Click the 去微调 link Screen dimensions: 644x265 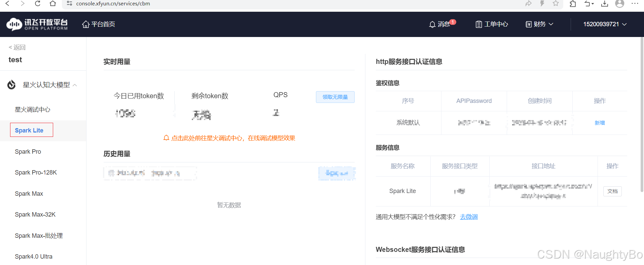click(x=469, y=217)
